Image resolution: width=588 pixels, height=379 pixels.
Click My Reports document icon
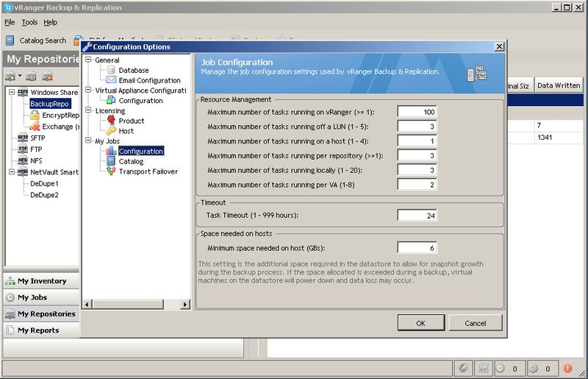pos(10,330)
